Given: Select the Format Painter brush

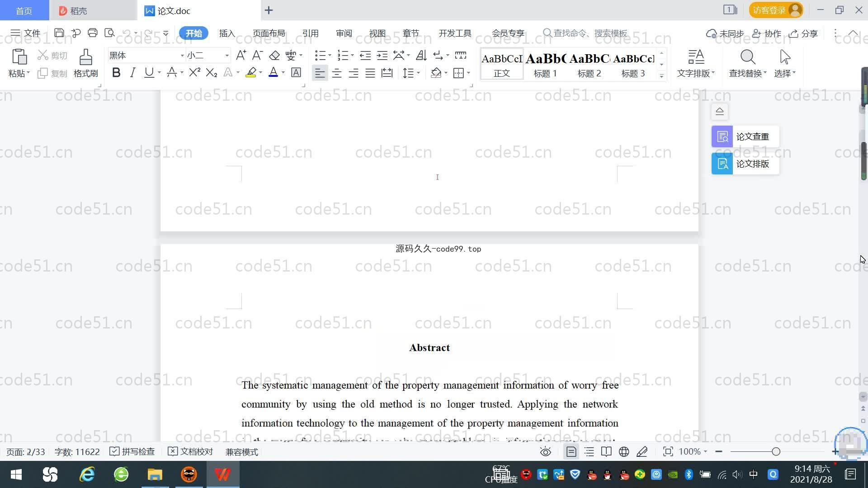Looking at the screenshot, I should point(85,57).
